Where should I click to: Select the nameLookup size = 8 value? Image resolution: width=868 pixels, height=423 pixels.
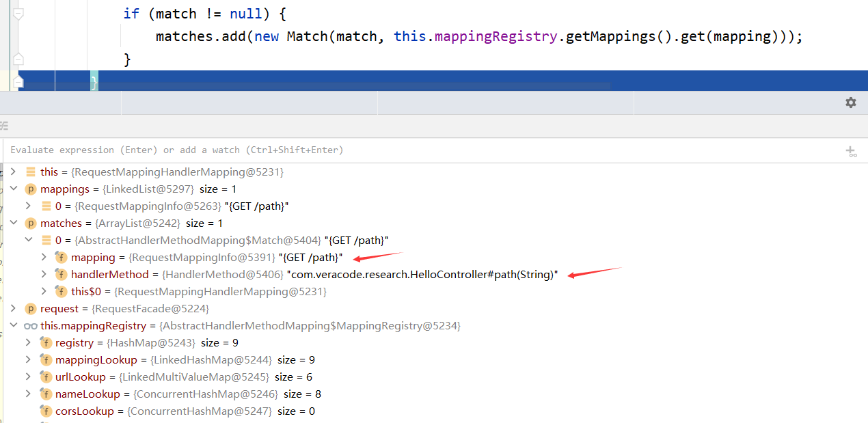[x=302, y=394]
